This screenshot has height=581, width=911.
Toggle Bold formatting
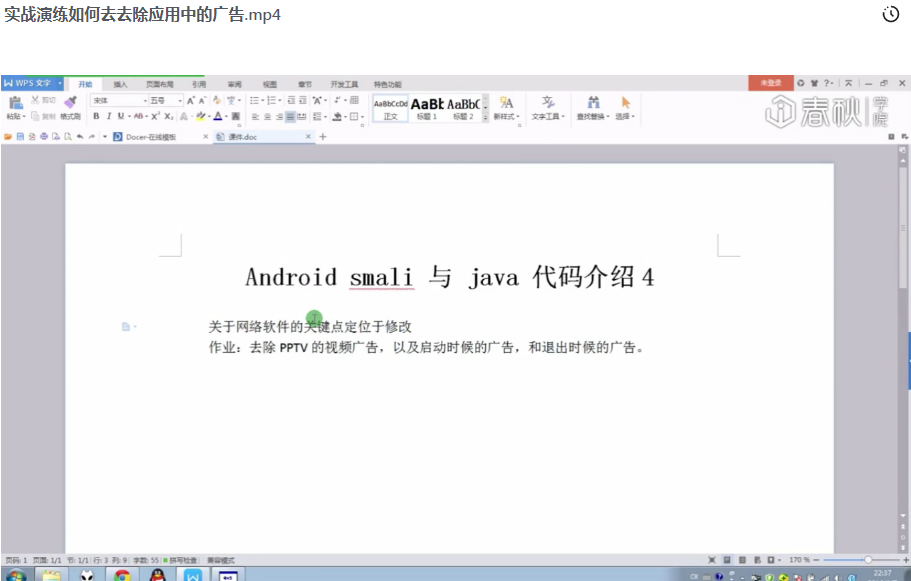click(x=96, y=116)
